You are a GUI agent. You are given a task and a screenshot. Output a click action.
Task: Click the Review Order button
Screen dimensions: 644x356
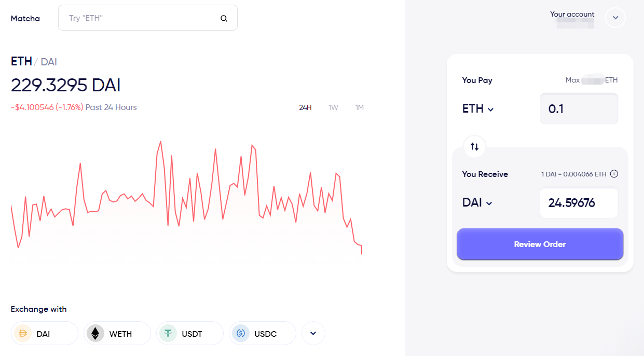(x=540, y=244)
